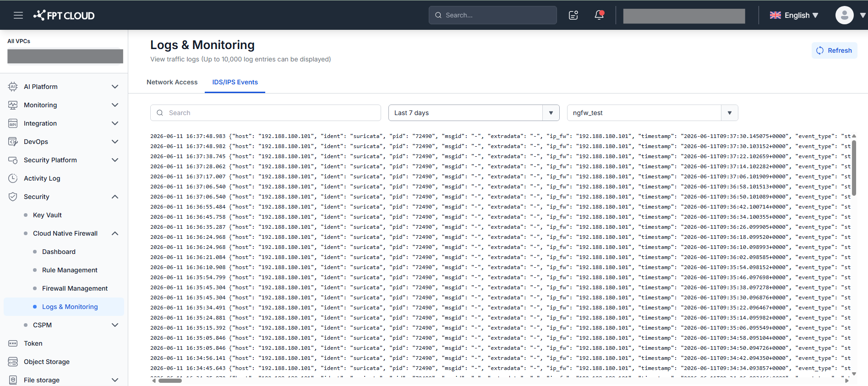
Task: Open Key Vault in the sidebar
Action: [47, 215]
